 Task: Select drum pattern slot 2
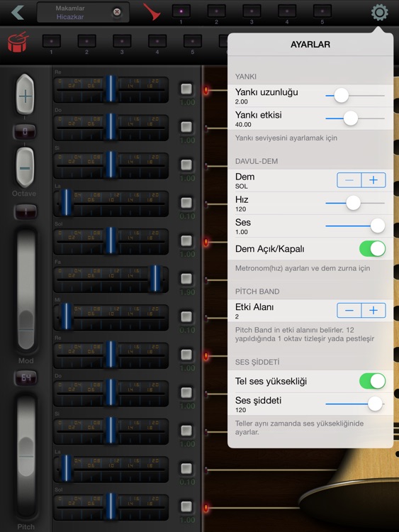click(x=86, y=41)
